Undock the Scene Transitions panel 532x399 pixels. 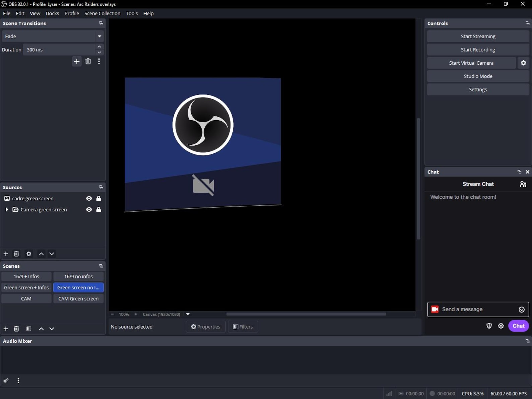pyautogui.click(x=101, y=23)
